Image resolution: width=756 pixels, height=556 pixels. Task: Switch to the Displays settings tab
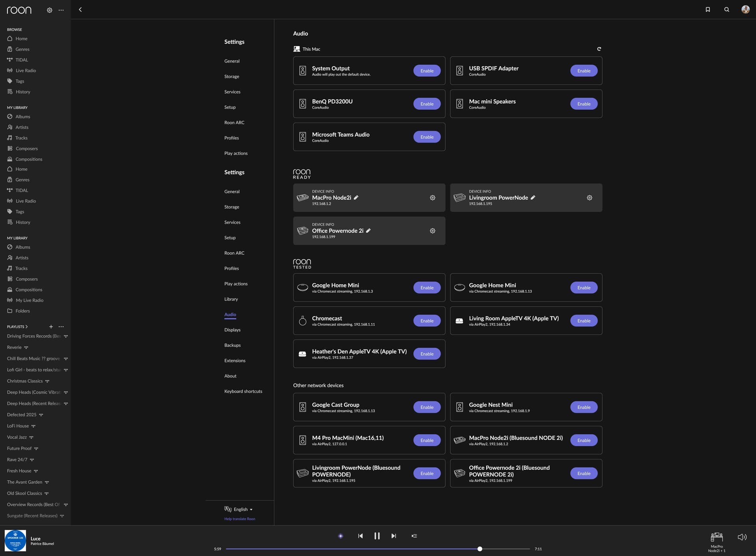(232, 330)
